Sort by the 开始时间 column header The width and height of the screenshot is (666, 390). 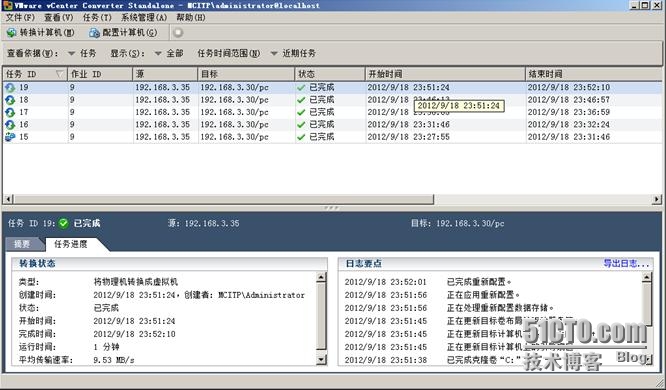pyautogui.click(x=445, y=74)
